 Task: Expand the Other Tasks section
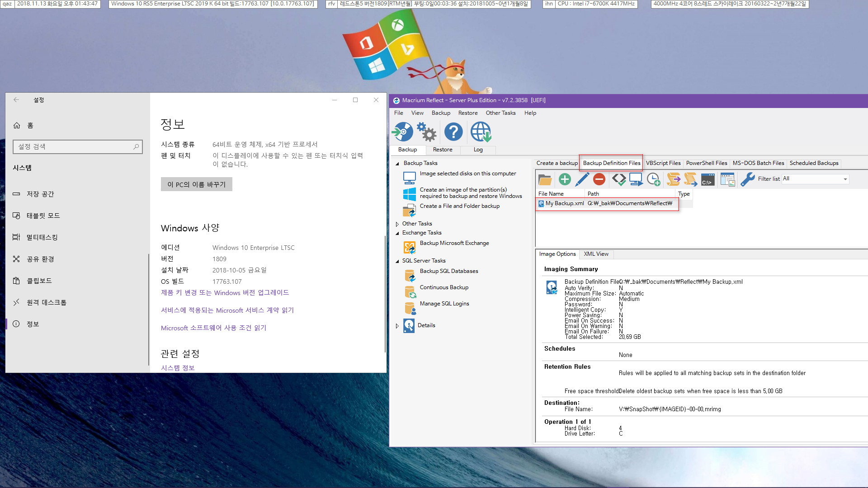[397, 224]
